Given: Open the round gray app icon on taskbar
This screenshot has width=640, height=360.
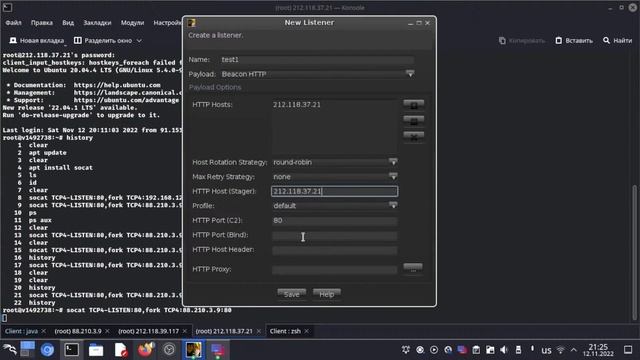Looking at the screenshot, I should tap(169, 350).
